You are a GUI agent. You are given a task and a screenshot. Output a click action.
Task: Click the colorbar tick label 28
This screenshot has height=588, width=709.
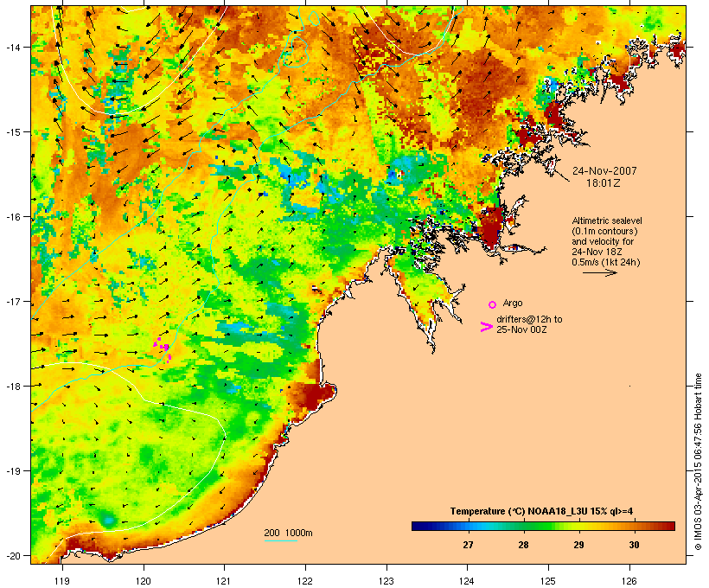(523, 545)
